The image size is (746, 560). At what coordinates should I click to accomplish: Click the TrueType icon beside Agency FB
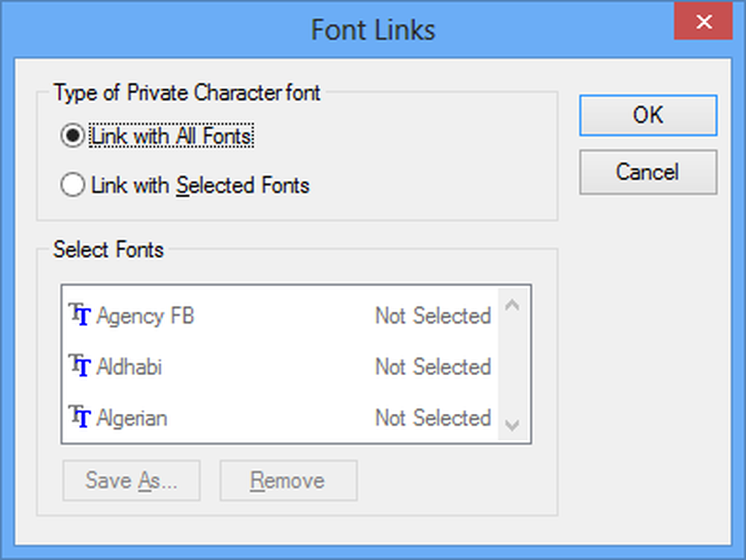[x=80, y=315]
